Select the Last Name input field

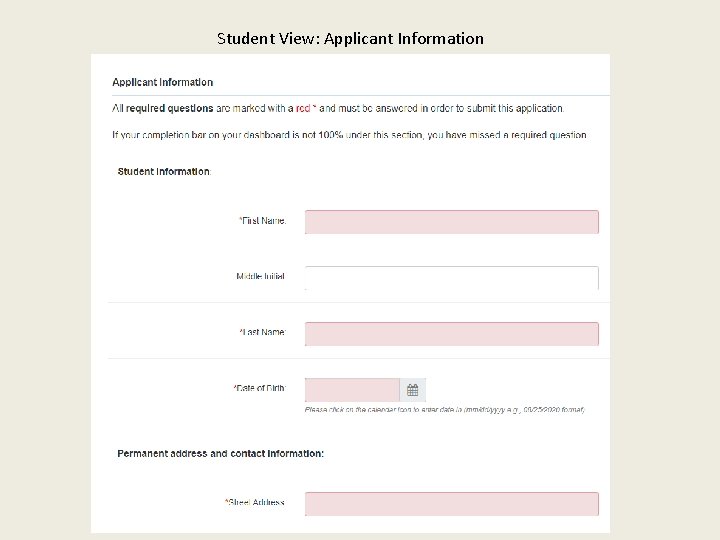[451, 333]
